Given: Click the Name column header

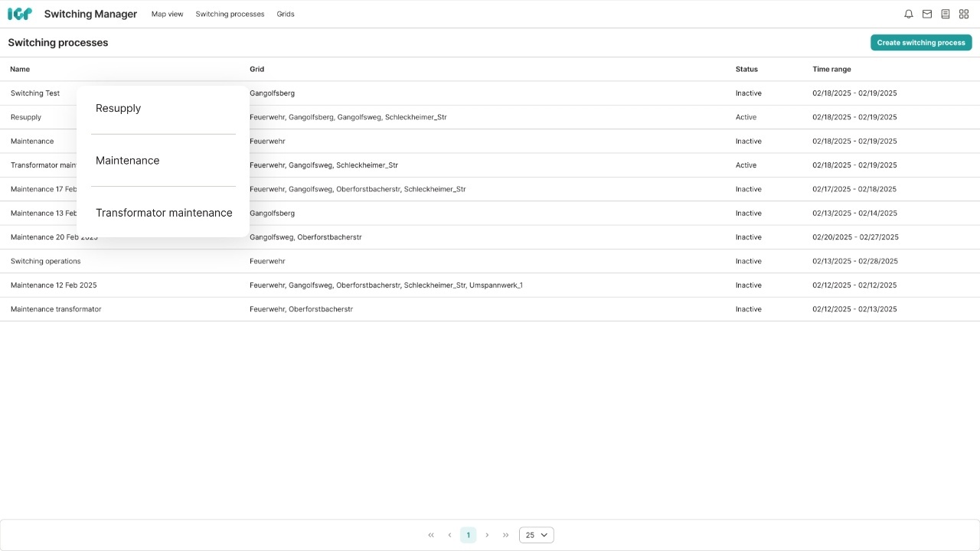Looking at the screenshot, I should point(19,69).
